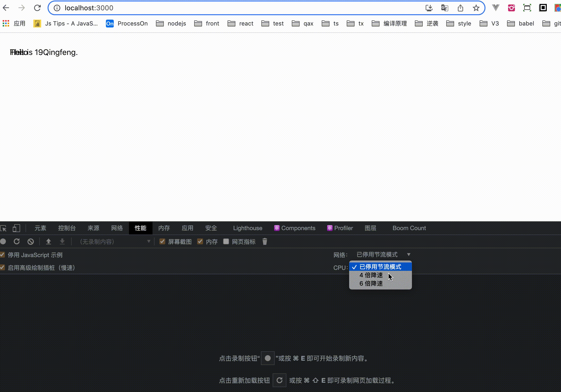Click the load profile upload icon

pos(49,242)
